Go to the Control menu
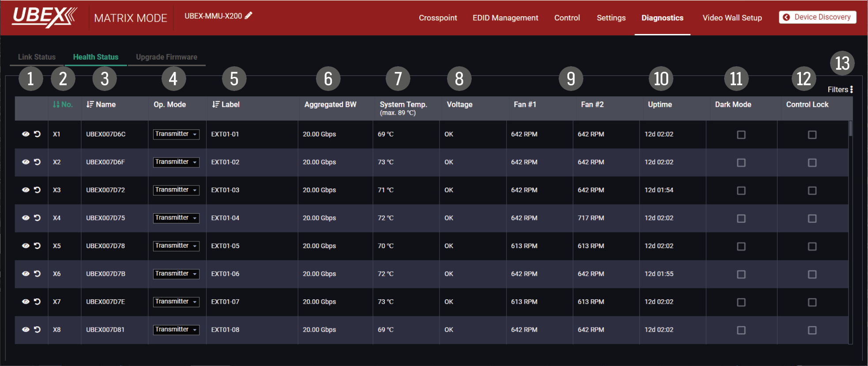Image resolution: width=868 pixels, height=366 pixels. pyautogui.click(x=567, y=18)
